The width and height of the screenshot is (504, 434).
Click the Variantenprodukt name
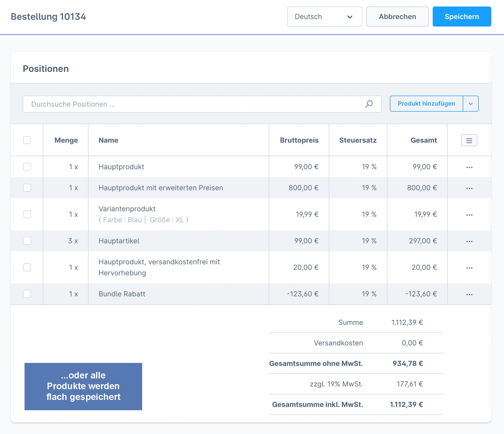click(127, 209)
